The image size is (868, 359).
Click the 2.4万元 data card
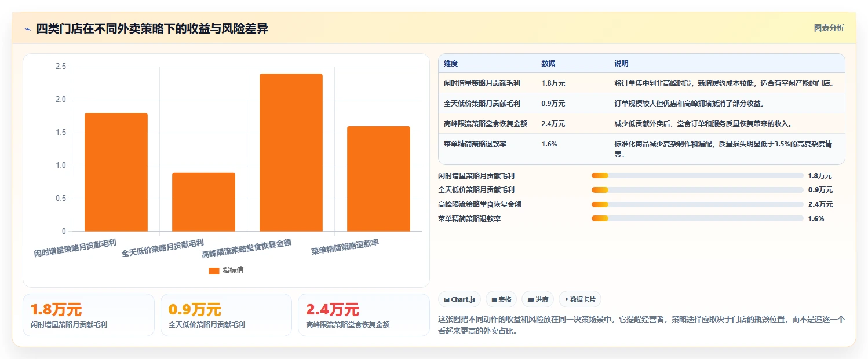click(364, 315)
